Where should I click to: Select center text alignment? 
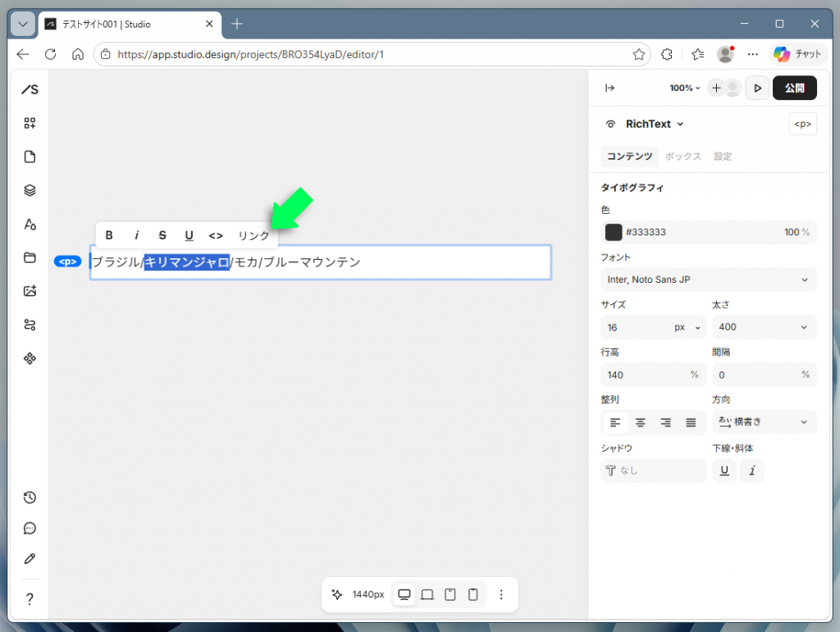pos(640,423)
